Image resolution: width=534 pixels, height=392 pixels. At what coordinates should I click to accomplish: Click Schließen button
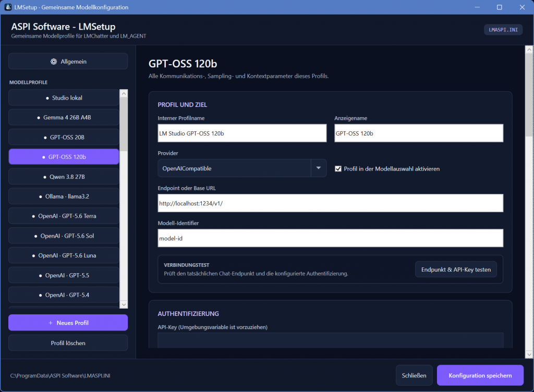pyautogui.click(x=414, y=375)
